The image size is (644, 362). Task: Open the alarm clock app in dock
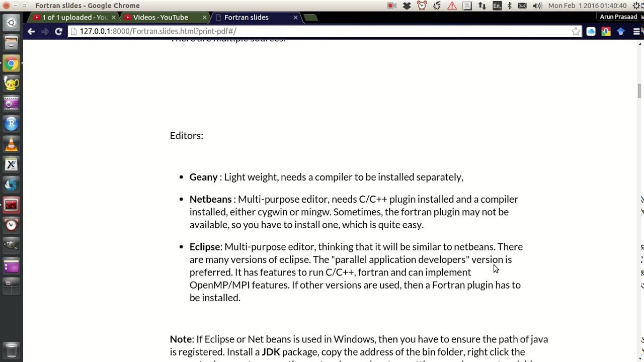(x=11, y=225)
